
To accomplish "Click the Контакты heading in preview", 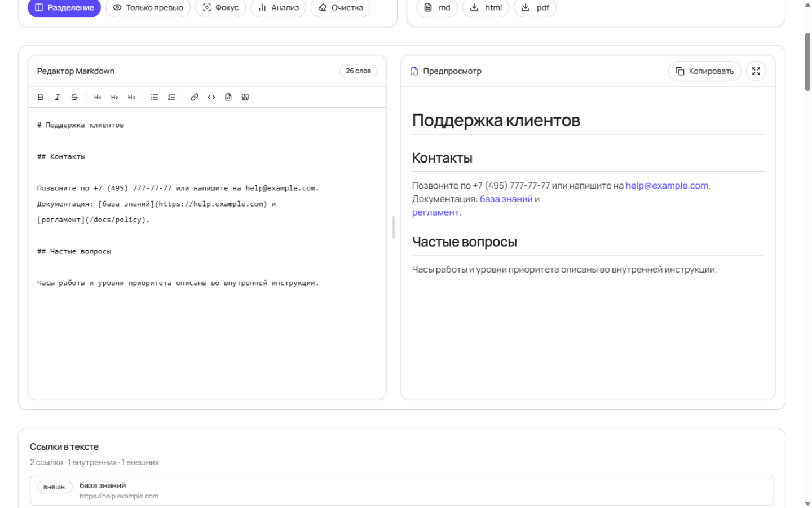I will point(442,158).
